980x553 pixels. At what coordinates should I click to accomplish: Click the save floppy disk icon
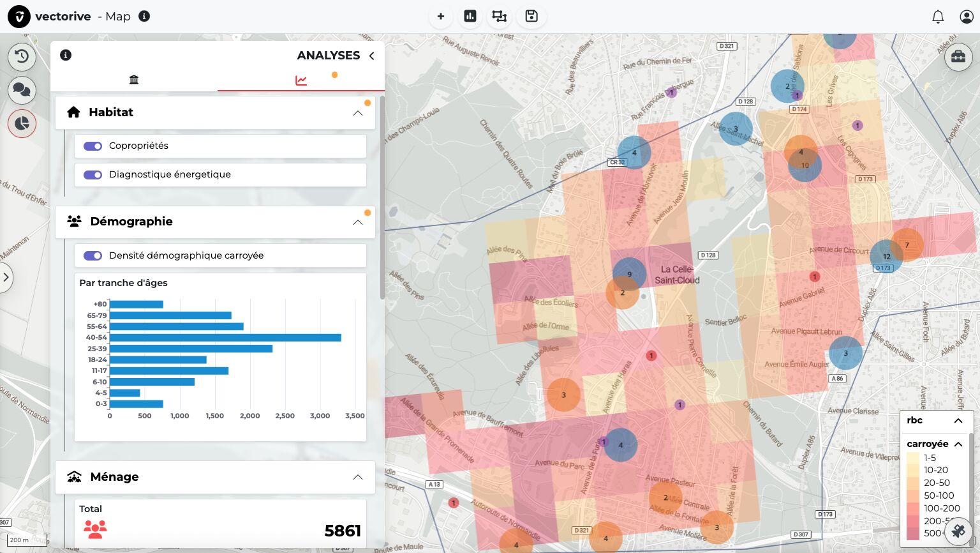pos(531,17)
